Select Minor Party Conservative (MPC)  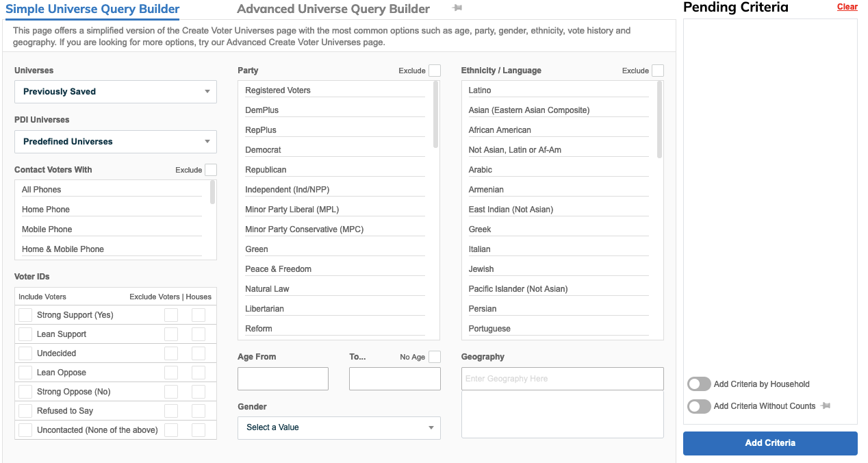click(335, 229)
